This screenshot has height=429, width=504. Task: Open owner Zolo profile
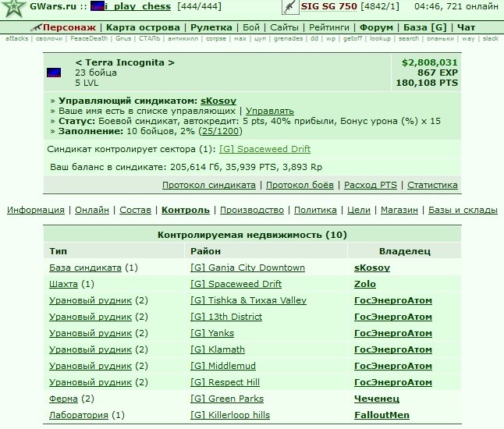pyautogui.click(x=365, y=284)
